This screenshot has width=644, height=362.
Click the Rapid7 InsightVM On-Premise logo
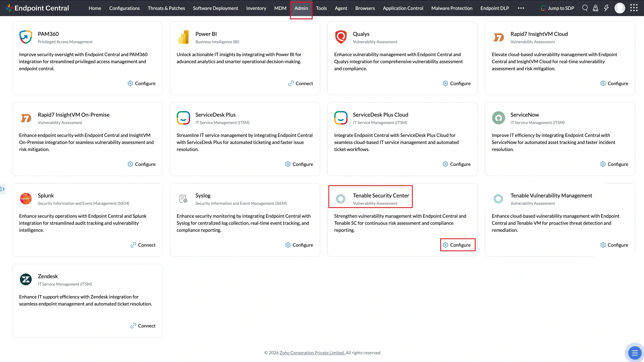26,118
